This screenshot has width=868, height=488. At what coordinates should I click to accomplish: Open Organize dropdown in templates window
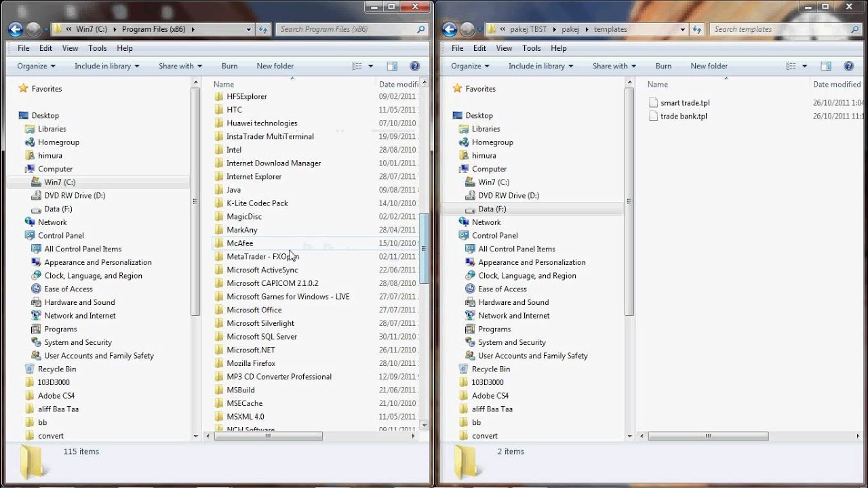471,66
